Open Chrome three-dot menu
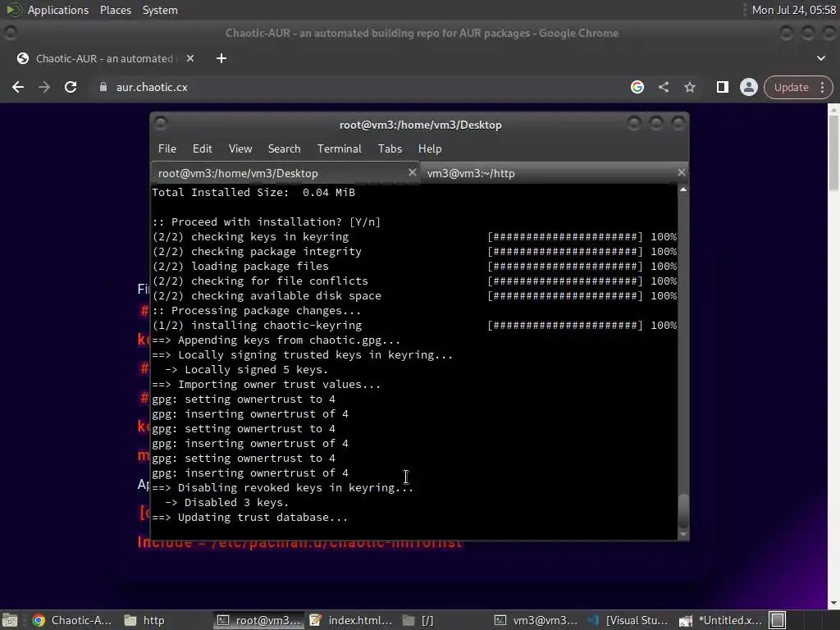 pyautogui.click(x=822, y=87)
